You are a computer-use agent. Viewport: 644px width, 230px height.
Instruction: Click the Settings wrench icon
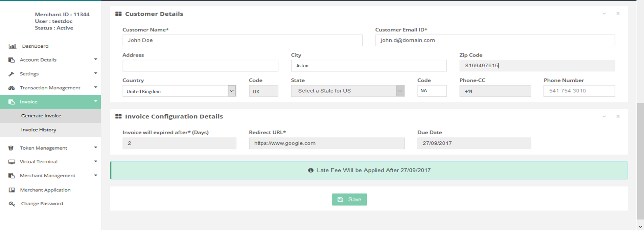[x=11, y=74]
